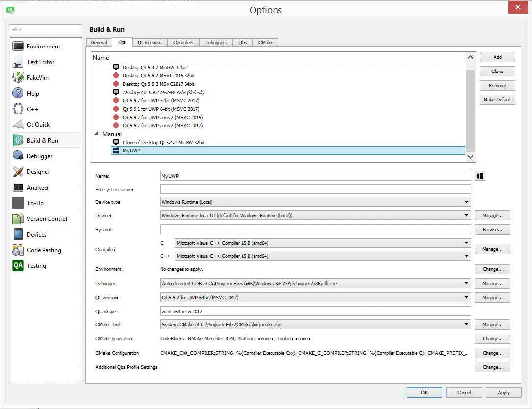Open the Device type dropdown
The height and width of the screenshot is (409, 532).
(315, 202)
